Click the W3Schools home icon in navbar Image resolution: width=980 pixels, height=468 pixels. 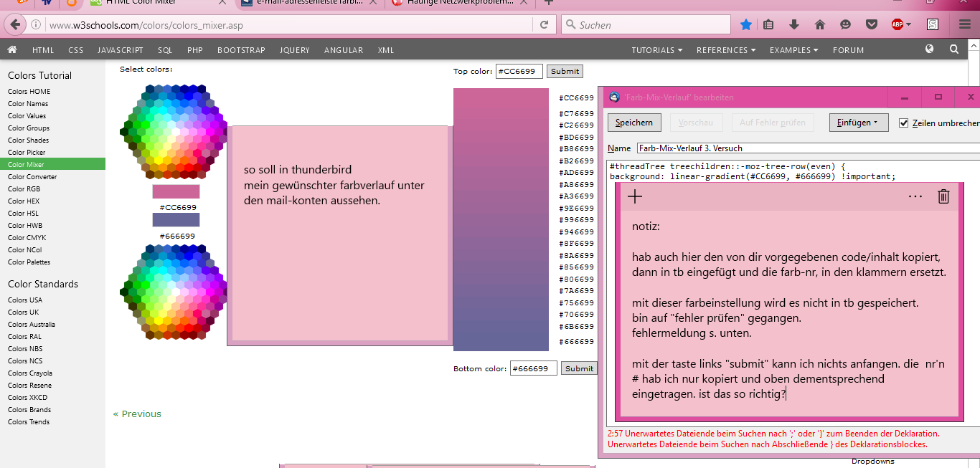12,49
